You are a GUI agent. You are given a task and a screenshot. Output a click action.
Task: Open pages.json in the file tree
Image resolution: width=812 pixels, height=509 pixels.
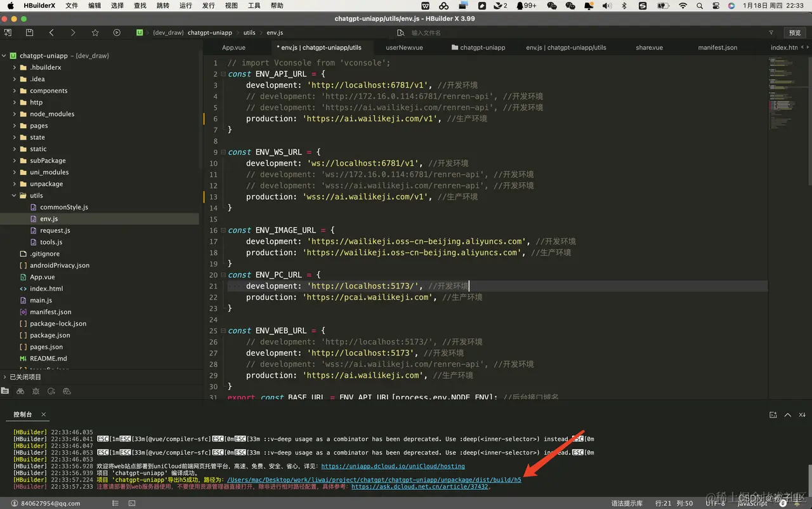[x=46, y=347]
